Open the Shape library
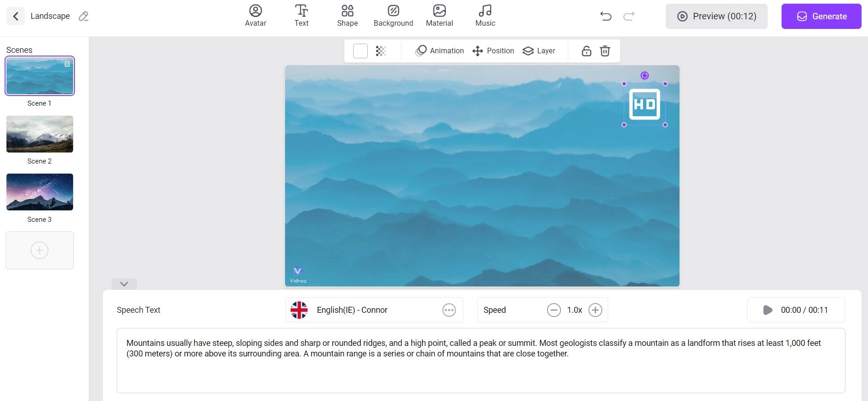The width and height of the screenshot is (868, 401). pyautogui.click(x=347, y=16)
